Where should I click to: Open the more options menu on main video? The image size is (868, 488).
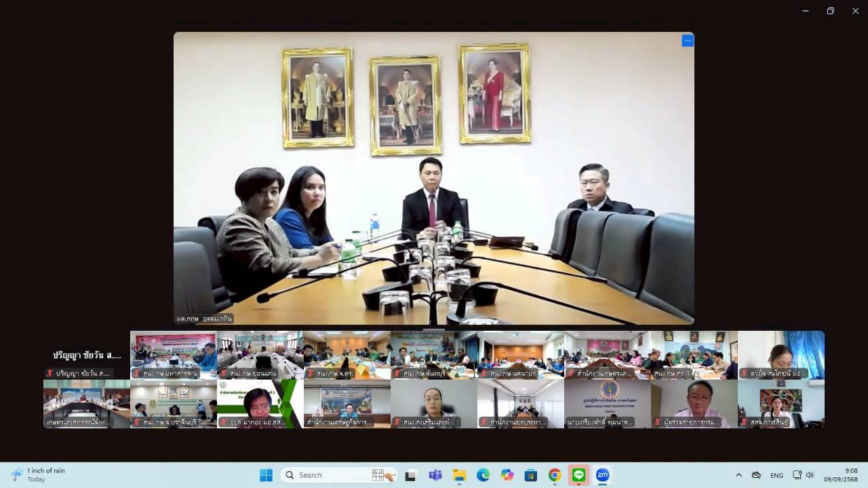point(687,41)
